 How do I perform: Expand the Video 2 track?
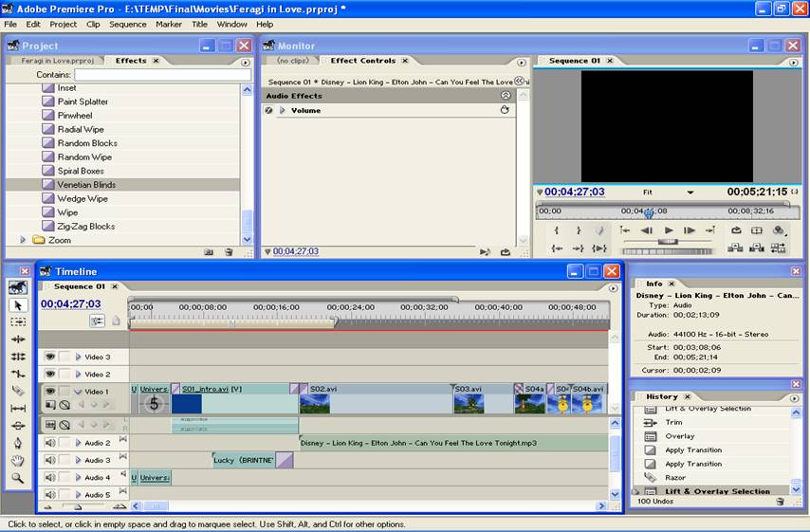[79, 374]
